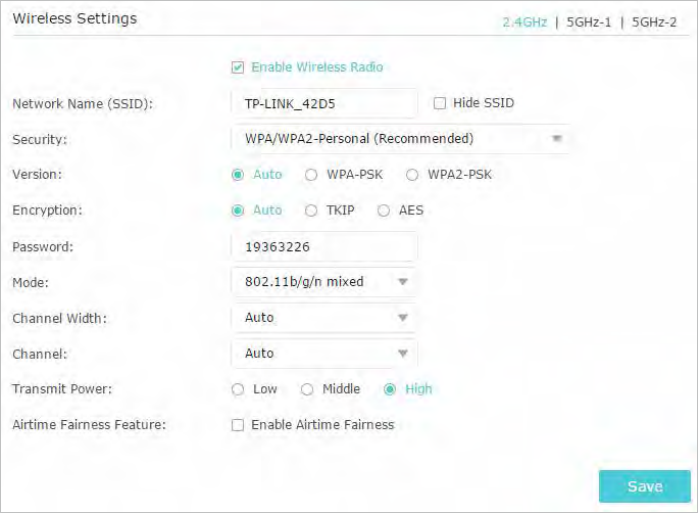The height and width of the screenshot is (513, 698).
Task: Set Transmit Power to Low
Action: pyautogui.click(x=238, y=390)
